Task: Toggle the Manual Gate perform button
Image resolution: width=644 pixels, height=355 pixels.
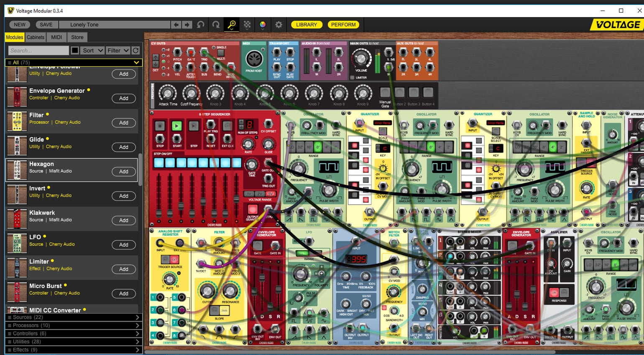Action: point(385,92)
